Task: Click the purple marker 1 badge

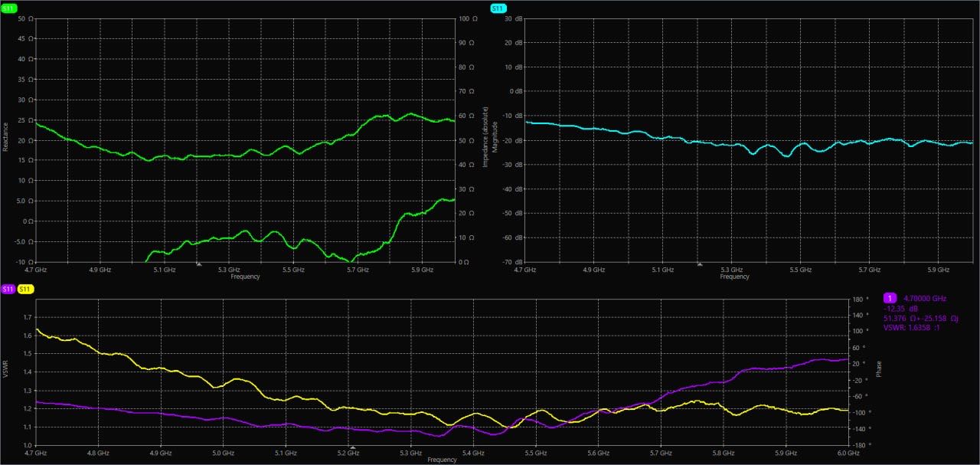Action: pos(890,297)
